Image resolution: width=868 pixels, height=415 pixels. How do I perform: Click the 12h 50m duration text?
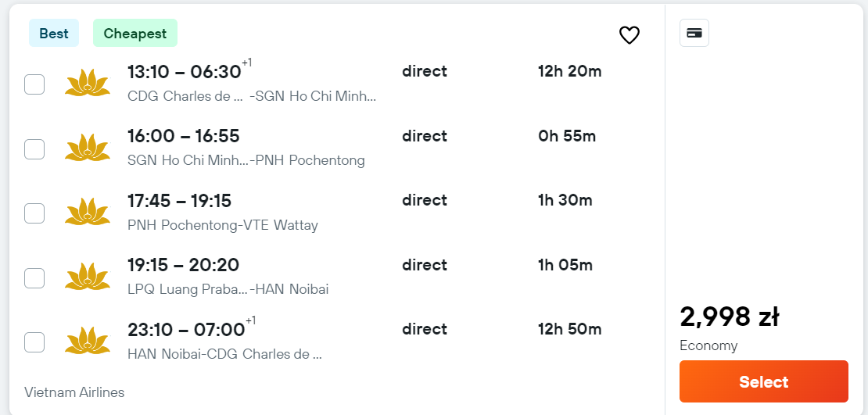[569, 329]
